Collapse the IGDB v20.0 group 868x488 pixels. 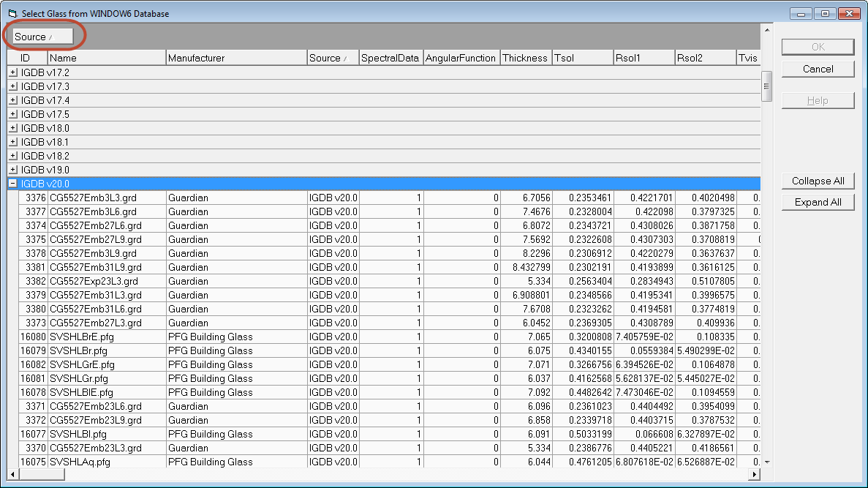click(x=13, y=184)
